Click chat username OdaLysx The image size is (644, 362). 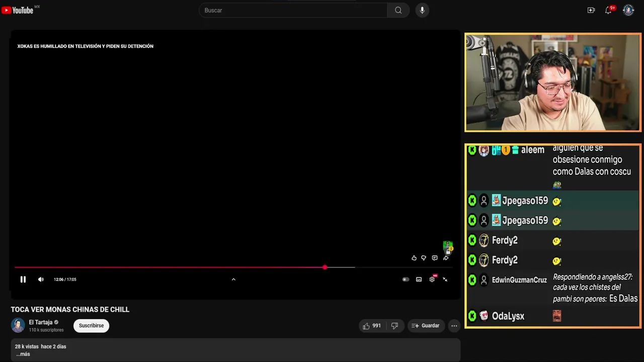point(508,316)
